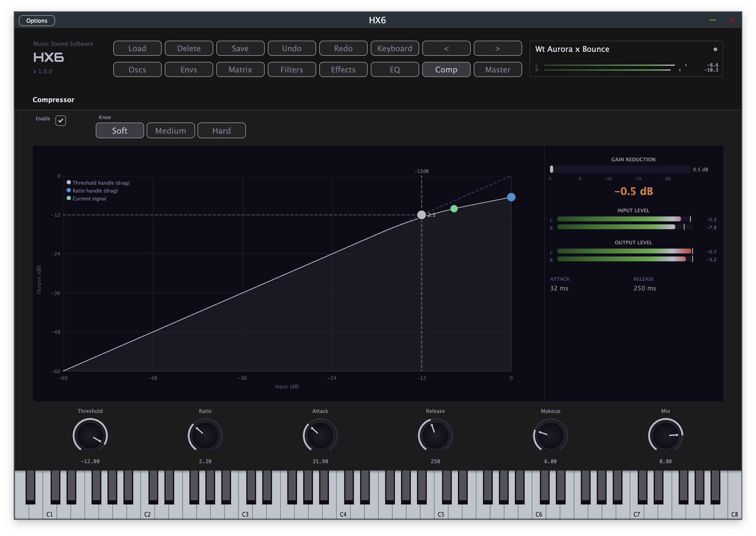Click the Ratio handle (drag) legend entry
This screenshot has width=756, height=536.
click(x=92, y=190)
